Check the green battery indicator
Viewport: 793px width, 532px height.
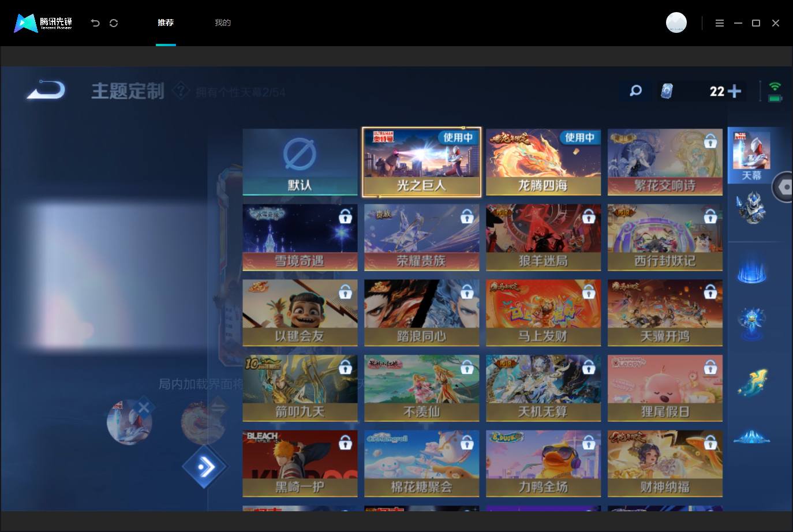[x=775, y=98]
